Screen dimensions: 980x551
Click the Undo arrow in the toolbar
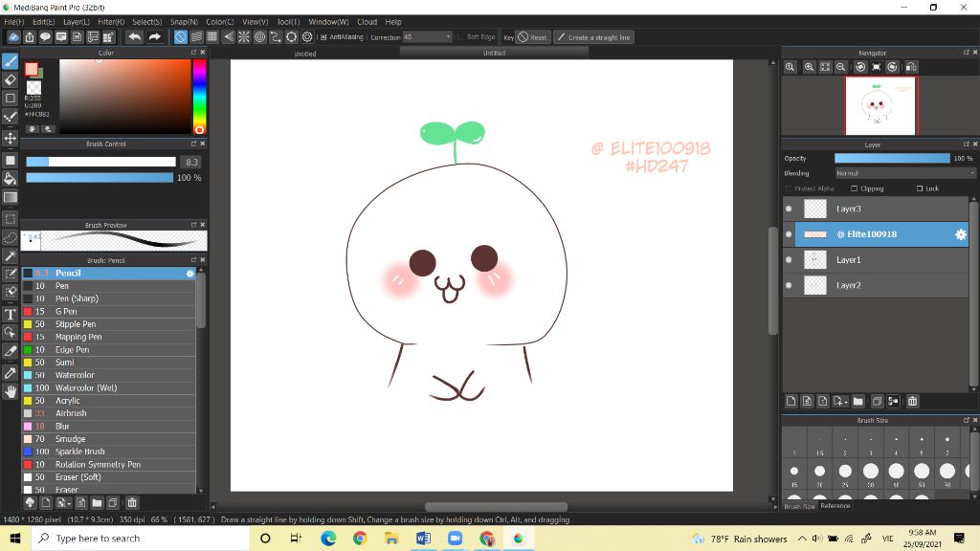tap(134, 37)
